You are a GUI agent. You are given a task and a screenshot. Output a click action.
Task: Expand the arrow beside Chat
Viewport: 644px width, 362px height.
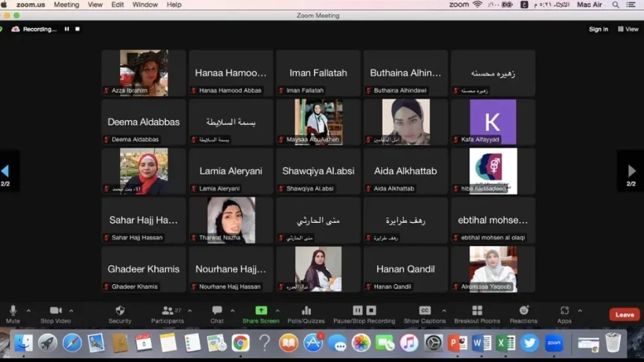tap(232, 310)
